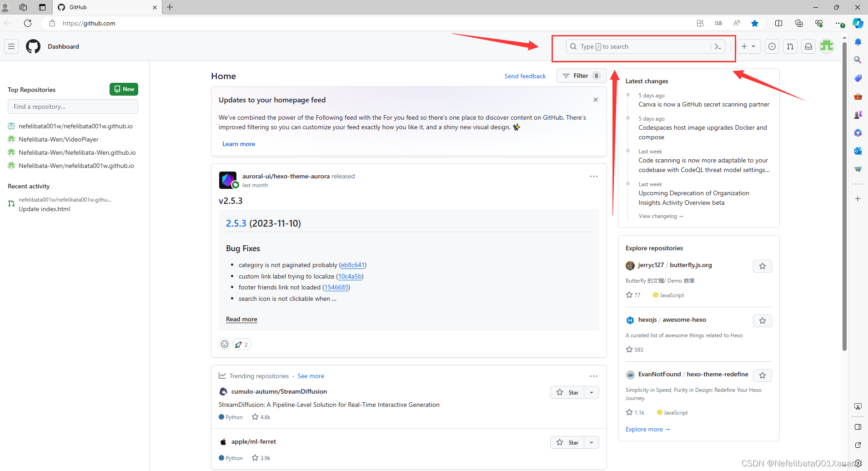The height and width of the screenshot is (471, 868).
Task: Open jerryc127/butterfly.js.org repository
Action: [675, 265]
